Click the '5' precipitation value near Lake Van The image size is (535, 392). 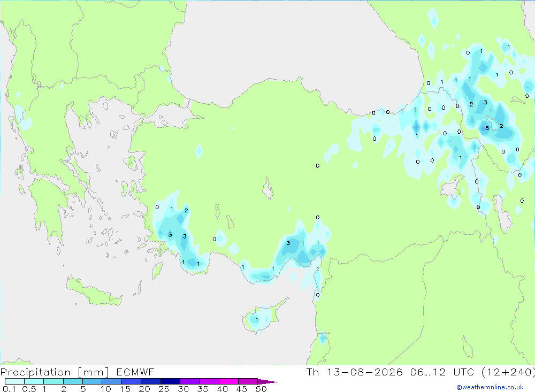pos(487,128)
